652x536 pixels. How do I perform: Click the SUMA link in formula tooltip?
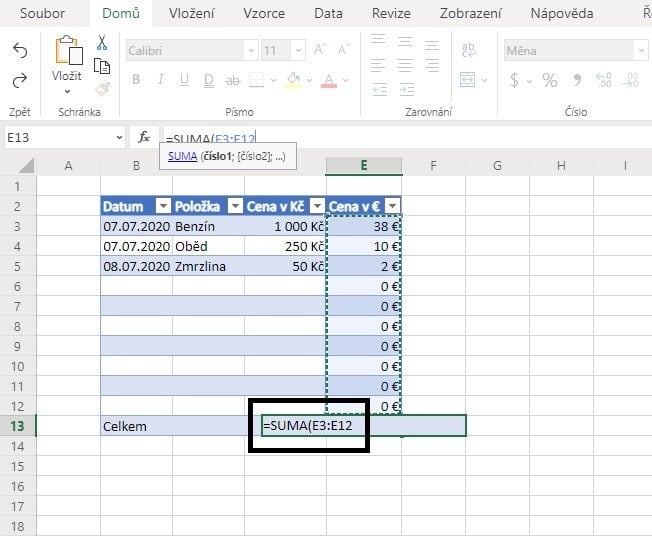pyautogui.click(x=181, y=156)
